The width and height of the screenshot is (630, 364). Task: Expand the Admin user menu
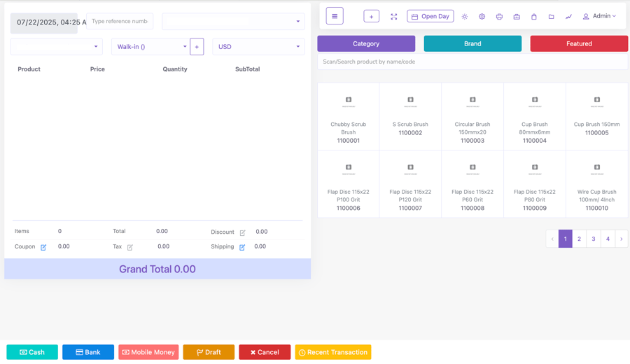coord(599,16)
